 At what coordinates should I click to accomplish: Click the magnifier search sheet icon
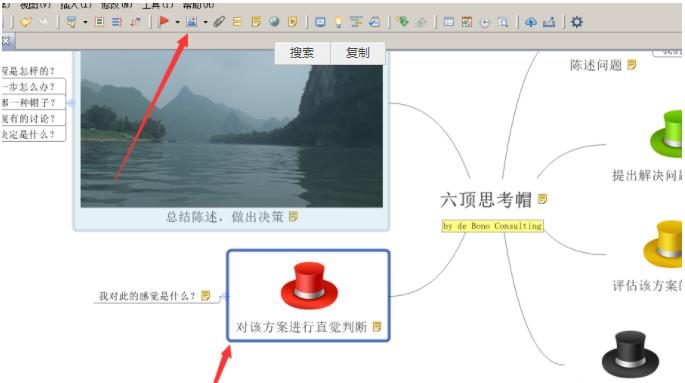pyautogui.click(x=503, y=22)
